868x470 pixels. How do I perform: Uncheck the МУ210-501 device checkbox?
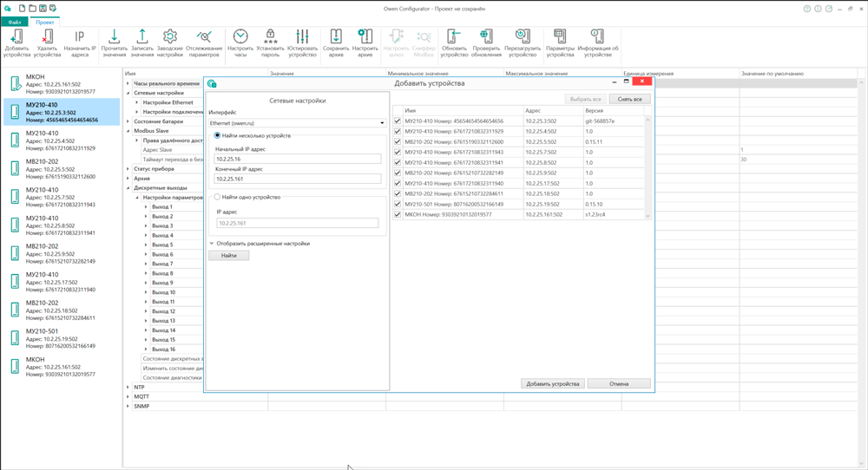pos(398,204)
